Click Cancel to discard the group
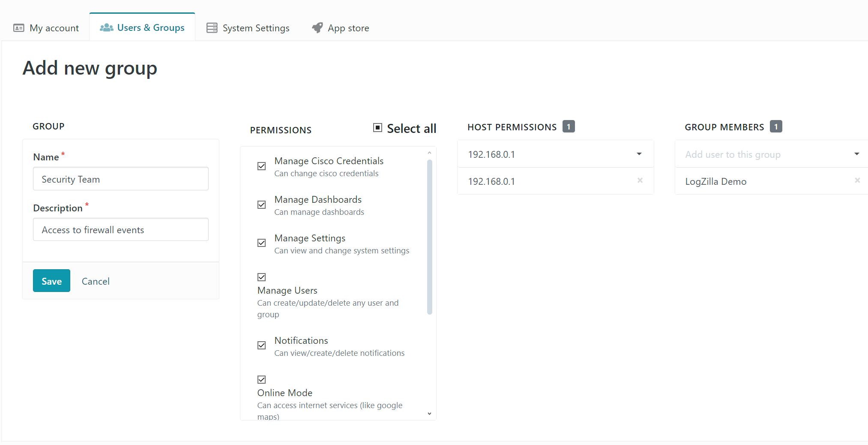The width and height of the screenshot is (868, 445). point(95,281)
